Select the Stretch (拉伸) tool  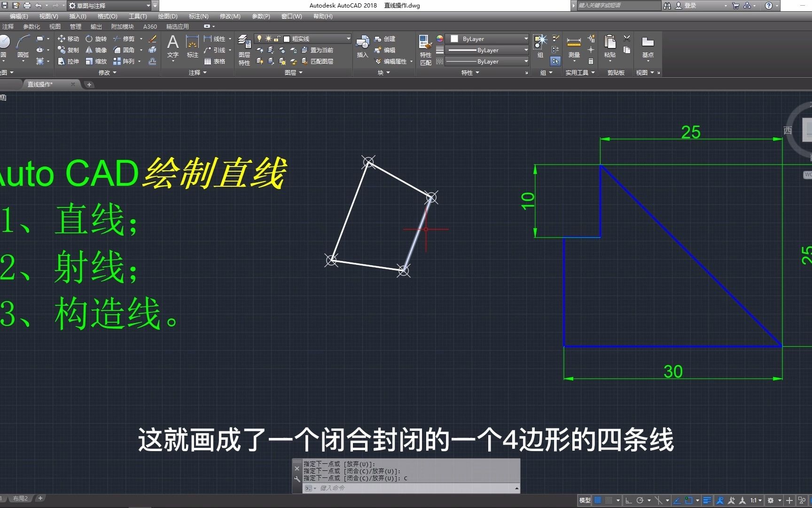pyautogui.click(x=68, y=61)
